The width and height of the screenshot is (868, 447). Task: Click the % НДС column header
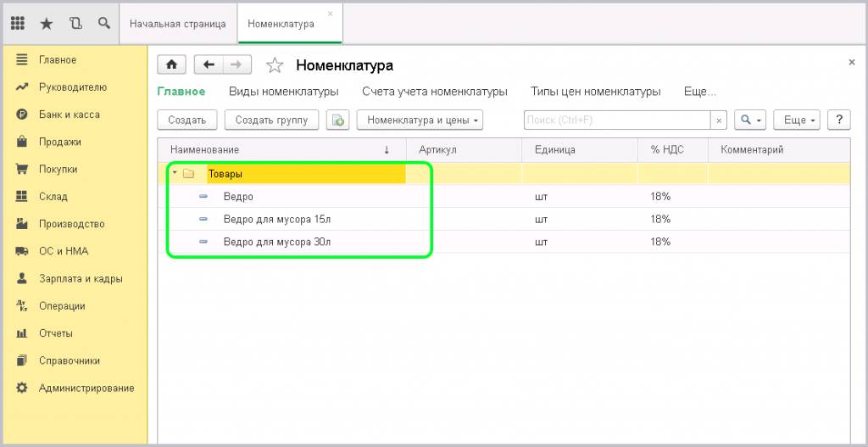pyautogui.click(x=672, y=149)
